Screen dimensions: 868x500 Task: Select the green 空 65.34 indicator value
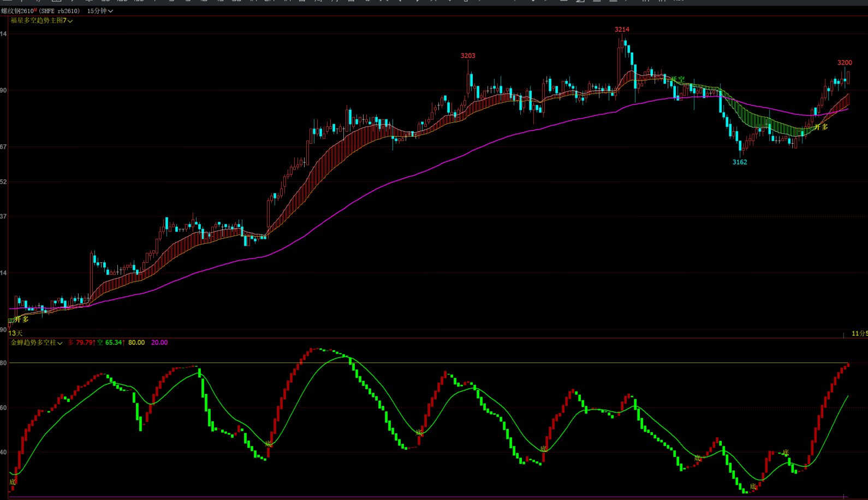pos(111,343)
